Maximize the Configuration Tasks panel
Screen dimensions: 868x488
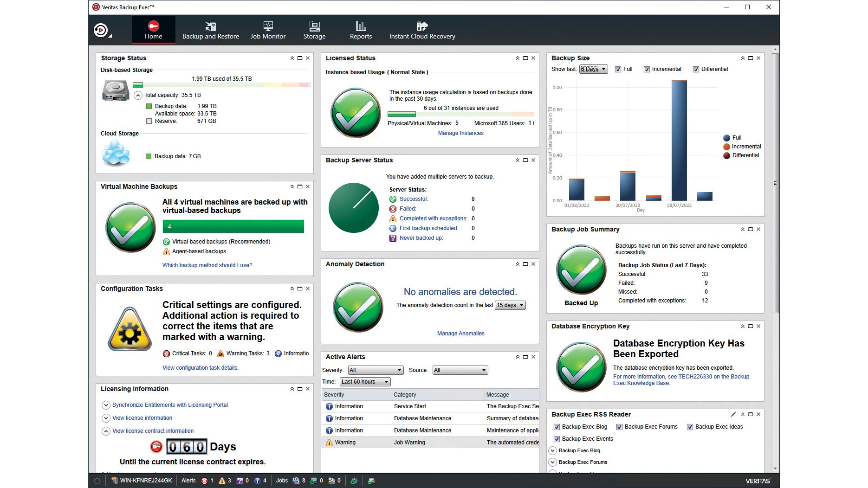(300, 289)
